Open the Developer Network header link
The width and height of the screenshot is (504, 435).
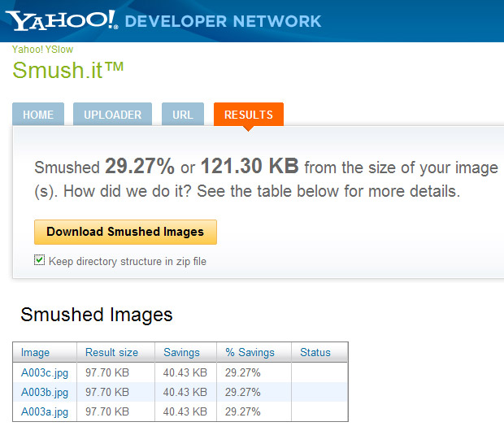click(223, 21)
